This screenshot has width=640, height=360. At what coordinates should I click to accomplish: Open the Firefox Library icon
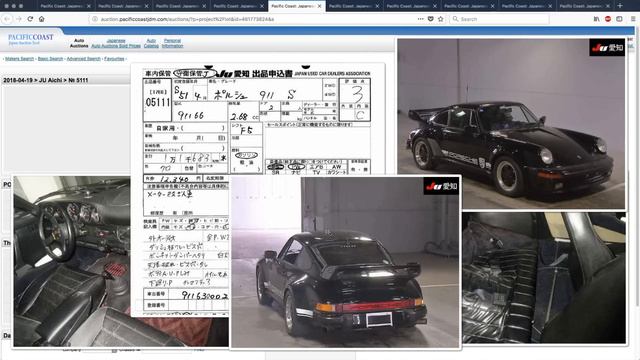(x=596, y=19)
